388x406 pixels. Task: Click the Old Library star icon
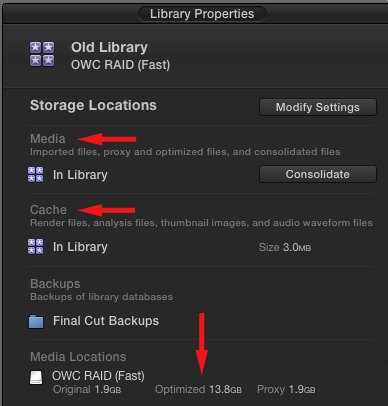(x=42, y=54)
